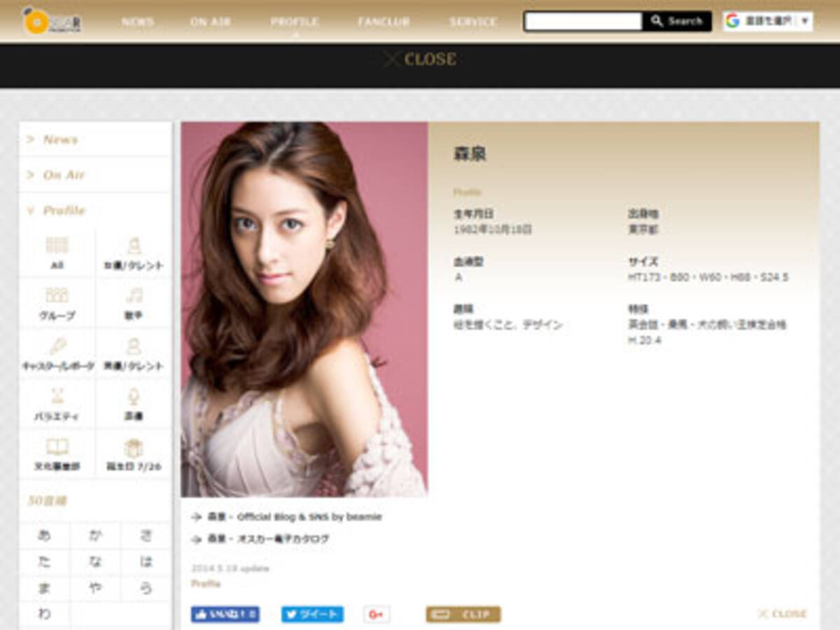Click the gold CLIP button
Screen dimensions: 840x630
[463, 615]
